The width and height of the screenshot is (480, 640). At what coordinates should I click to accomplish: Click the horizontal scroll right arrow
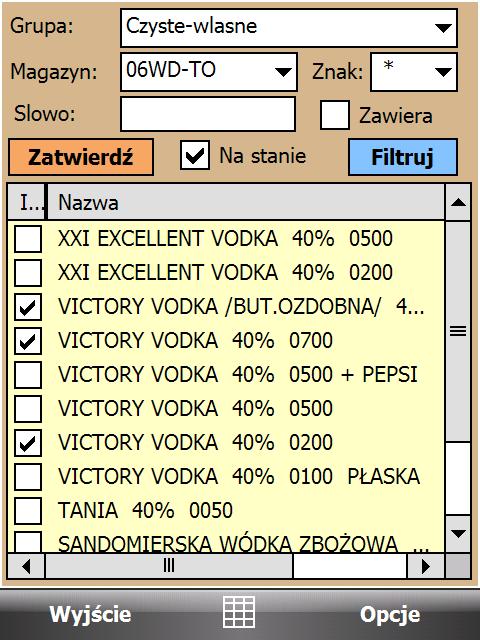pyautogui.click(x=425, y=566)
